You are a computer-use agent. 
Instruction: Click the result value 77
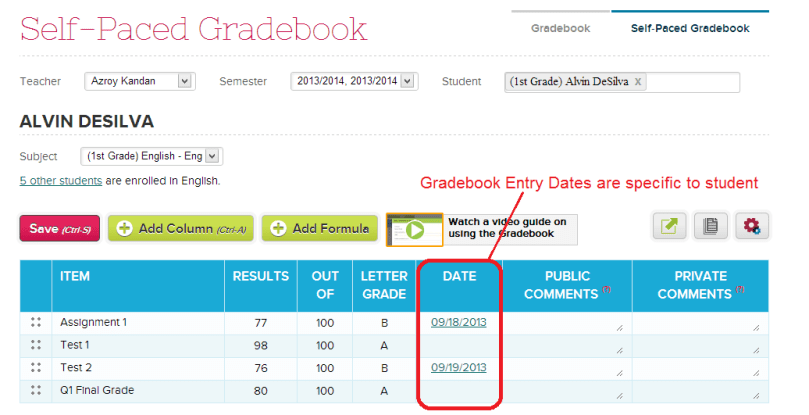[x=261, y=323]
